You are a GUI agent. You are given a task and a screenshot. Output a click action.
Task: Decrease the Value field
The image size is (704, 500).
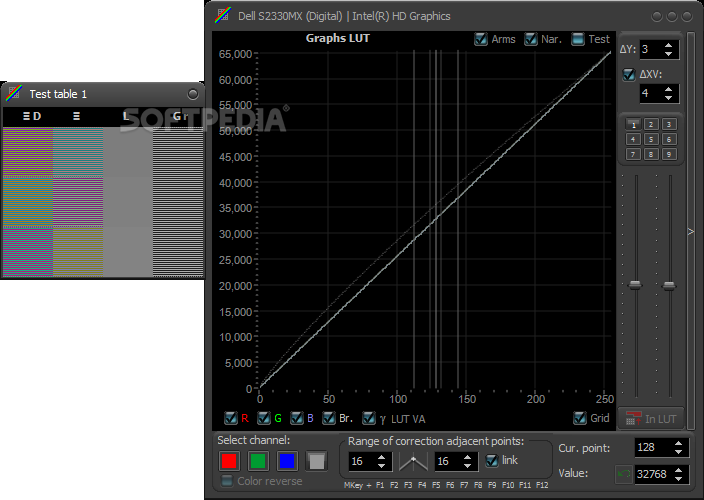click(x=678, y=478)
